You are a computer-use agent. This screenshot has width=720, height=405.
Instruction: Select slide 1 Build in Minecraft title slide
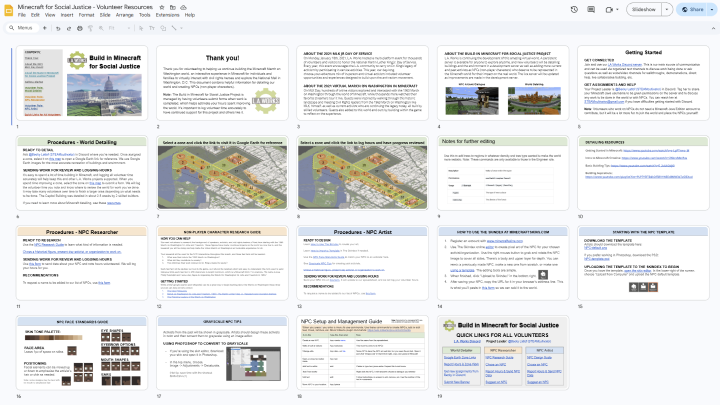tap(82, 83)
